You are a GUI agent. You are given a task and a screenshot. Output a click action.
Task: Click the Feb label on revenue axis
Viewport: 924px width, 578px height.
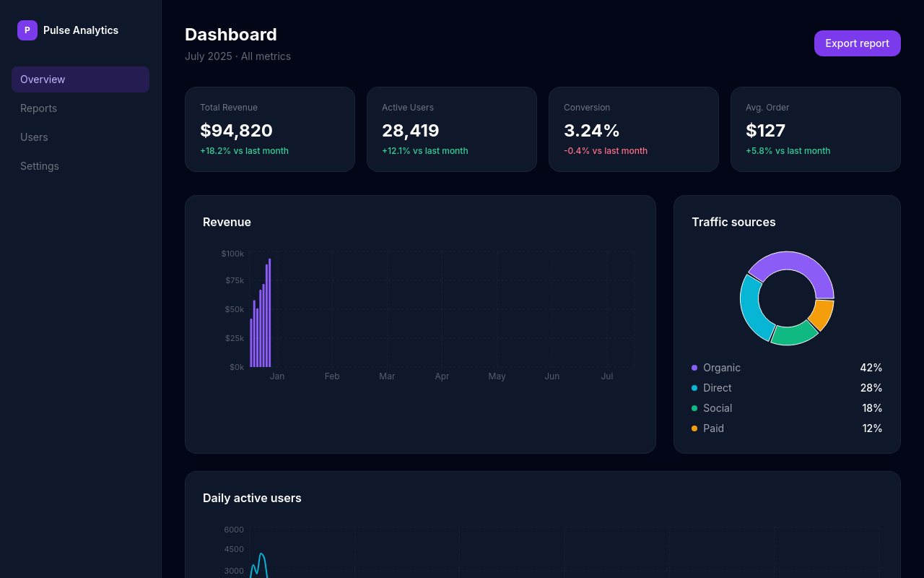(x=332, y=376)
